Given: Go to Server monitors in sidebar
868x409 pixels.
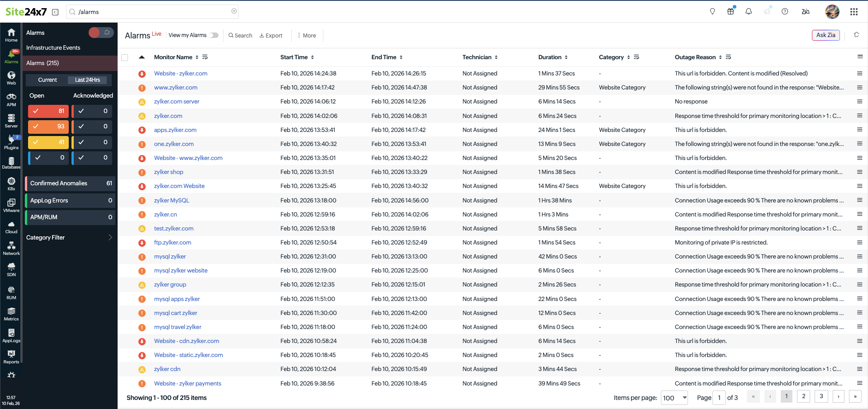Looking at the screenshot, I should [11, 121].
